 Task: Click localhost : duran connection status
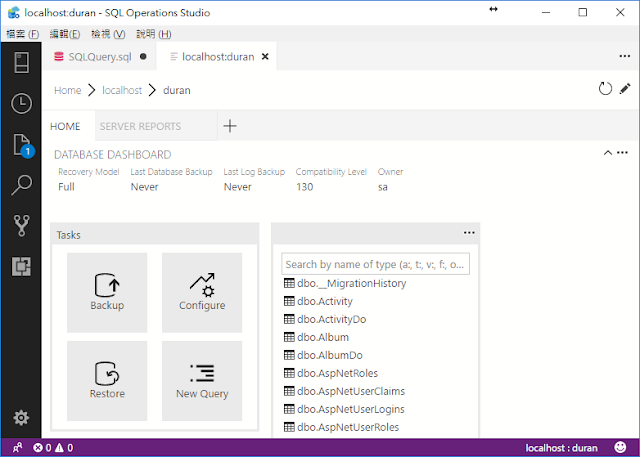561,448
